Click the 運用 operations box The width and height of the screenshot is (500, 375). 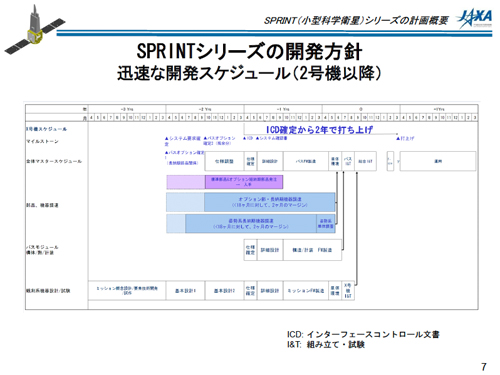438,161
